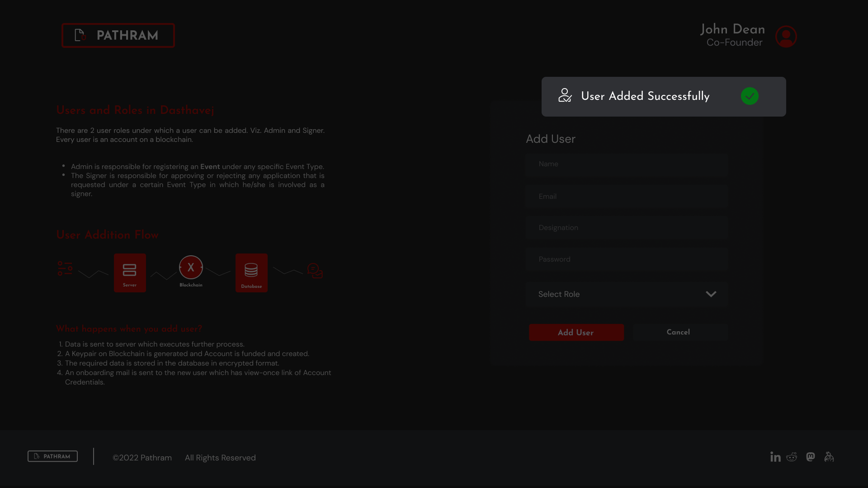Open the Mastodon footer icon

pos(811,457)
